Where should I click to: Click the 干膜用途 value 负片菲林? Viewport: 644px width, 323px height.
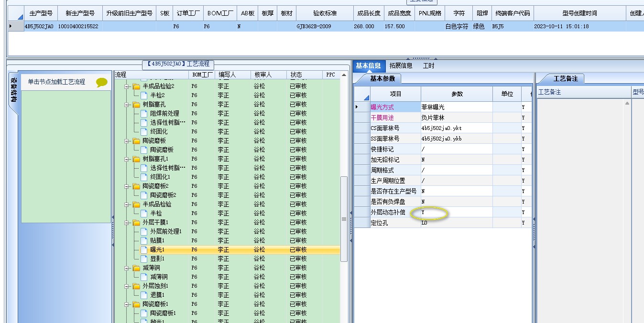tap(457, 118)
